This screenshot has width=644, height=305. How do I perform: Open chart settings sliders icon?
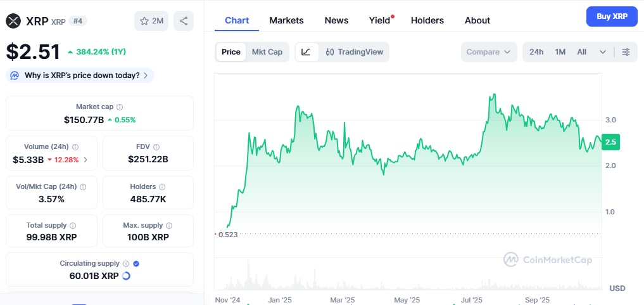pyautogui.click(x=626, y=52)
